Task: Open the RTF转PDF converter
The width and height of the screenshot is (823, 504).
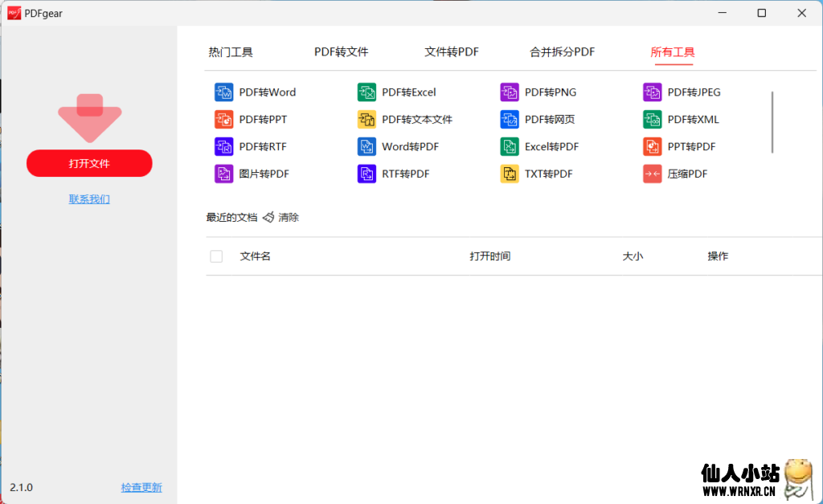Action: (x=402, y=174)
